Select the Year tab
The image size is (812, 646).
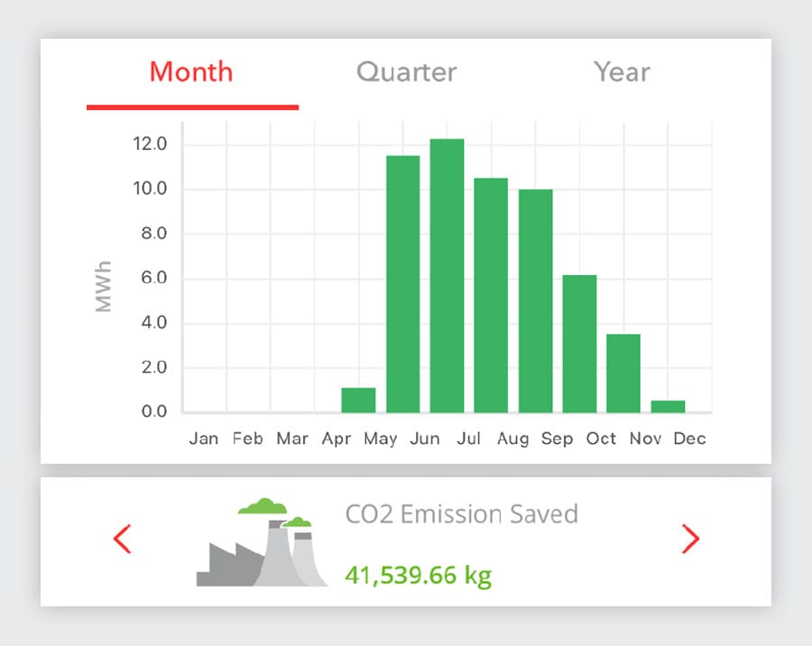(622, 72)
